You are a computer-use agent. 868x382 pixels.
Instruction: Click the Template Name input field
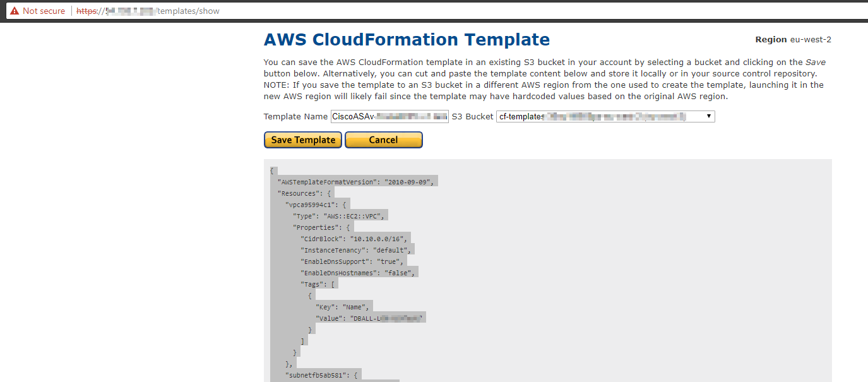(x=389, y=116)
